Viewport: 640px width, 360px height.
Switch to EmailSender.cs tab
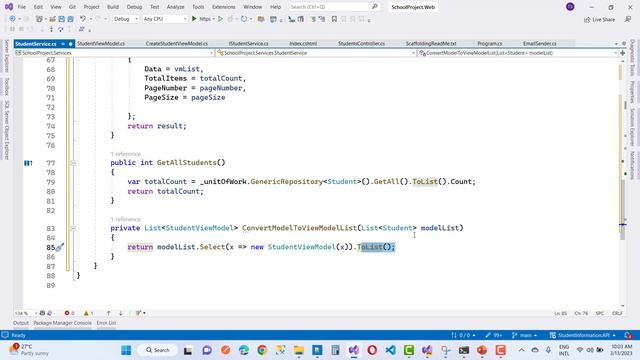click(x=540, y=43)
